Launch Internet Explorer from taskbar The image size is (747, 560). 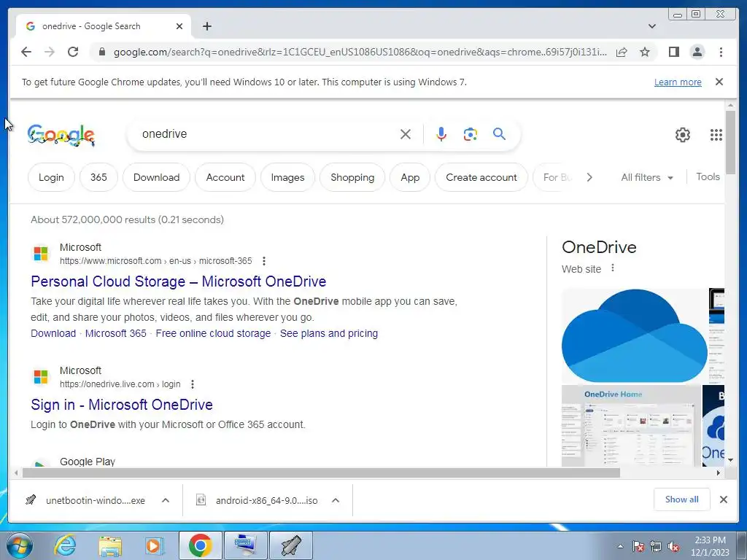coord(65,545)
